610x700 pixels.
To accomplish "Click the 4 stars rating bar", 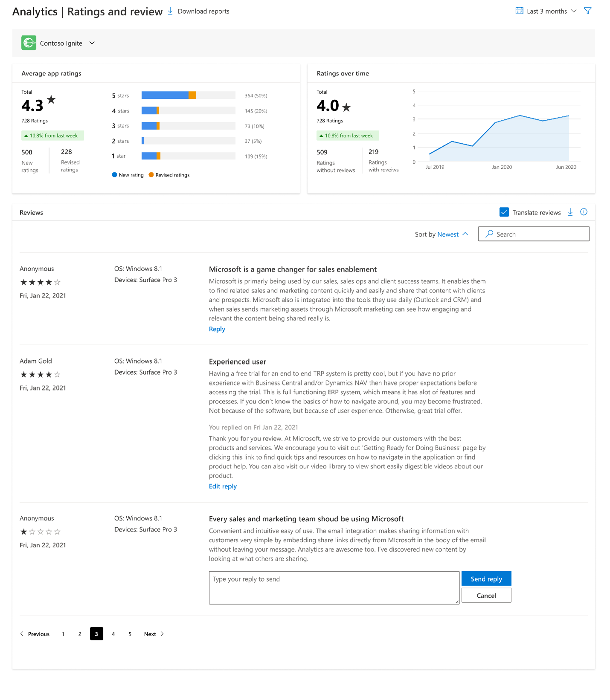I will 189,110.
